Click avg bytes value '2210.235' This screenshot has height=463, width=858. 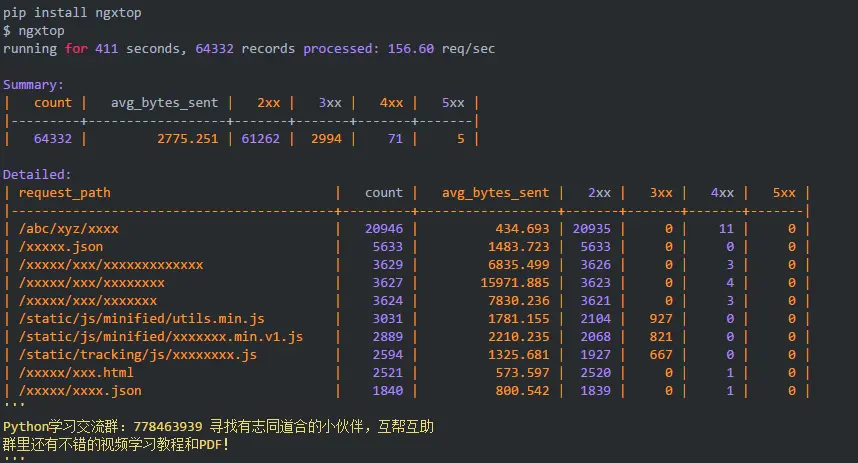[519, 337]
